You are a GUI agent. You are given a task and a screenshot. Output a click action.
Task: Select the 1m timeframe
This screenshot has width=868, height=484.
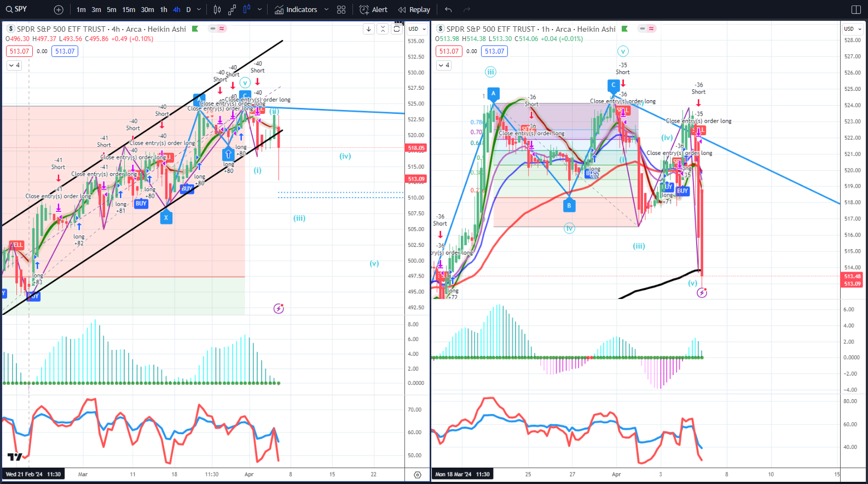[81, 10]
